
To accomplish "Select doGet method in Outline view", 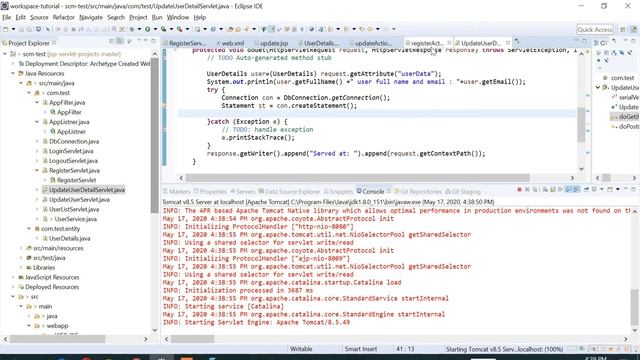I will (x=625, y=117).
